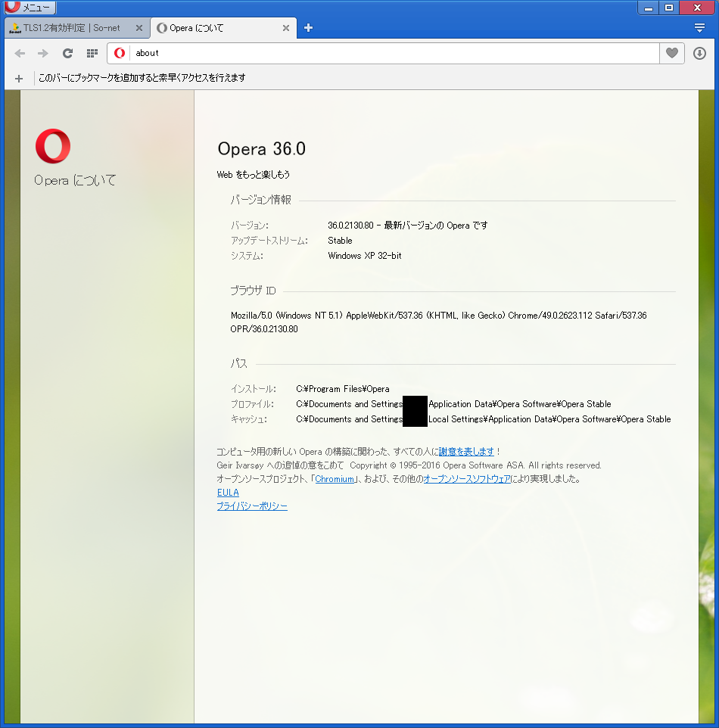Click the bookmarks bar hint text

tap(142, 77)
